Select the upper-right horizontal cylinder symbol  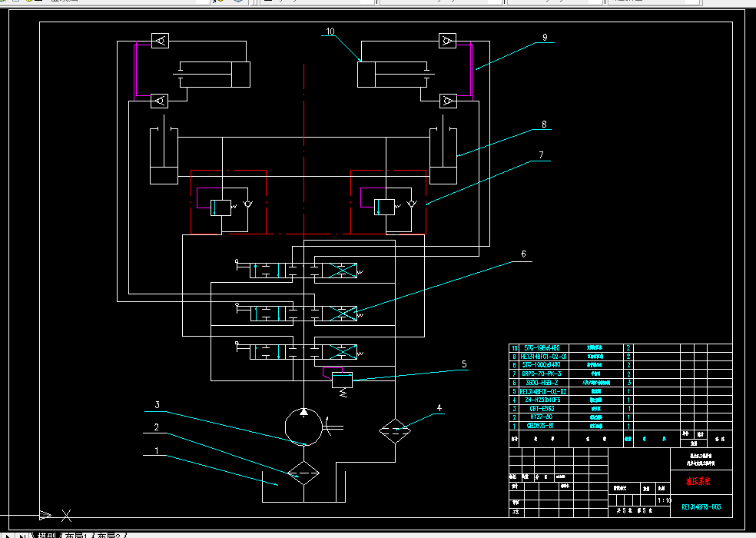pyautogui.click(x=396, y=75)
